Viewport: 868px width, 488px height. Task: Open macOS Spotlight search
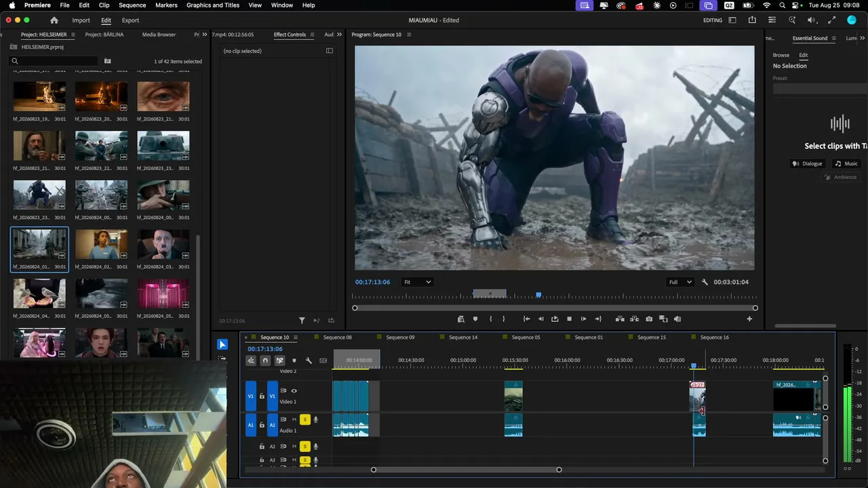click(781, 5)
